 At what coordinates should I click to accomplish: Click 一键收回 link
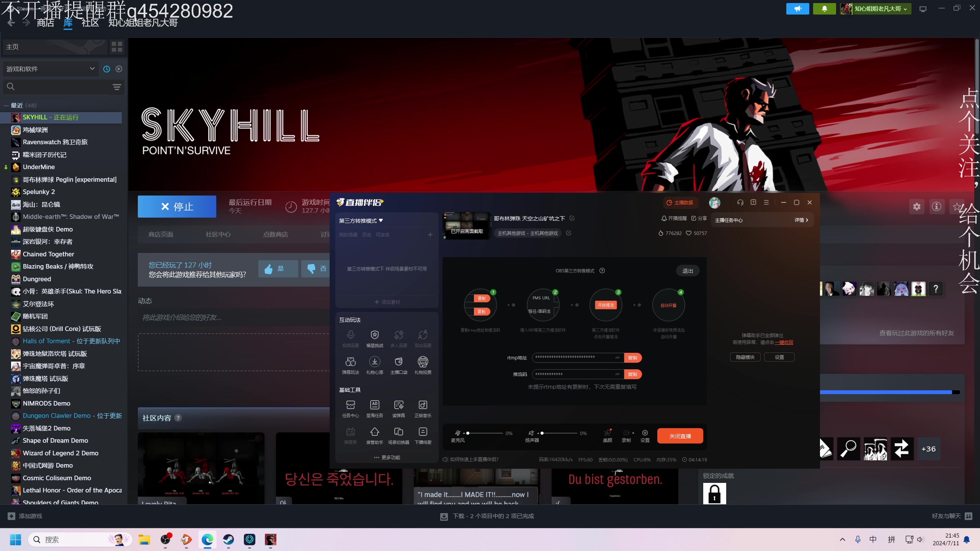coord(784,342)
